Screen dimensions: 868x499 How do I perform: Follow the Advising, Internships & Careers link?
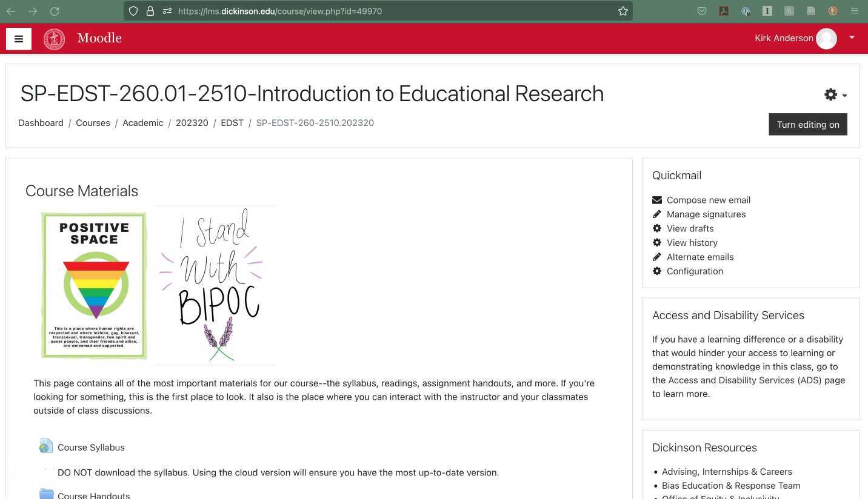pos(727,471)
